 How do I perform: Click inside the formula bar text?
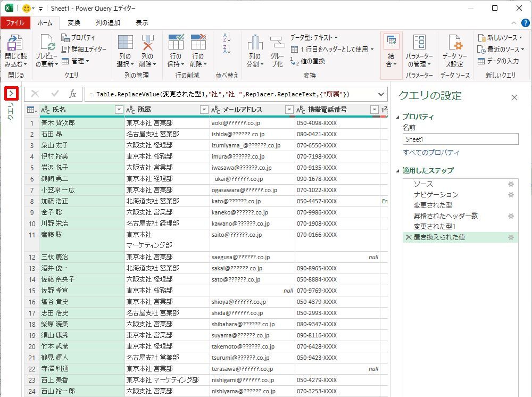220,94
